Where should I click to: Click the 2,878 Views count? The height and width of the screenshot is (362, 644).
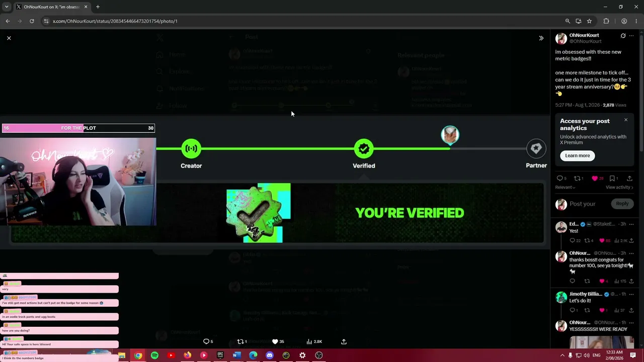click(614, 105)
